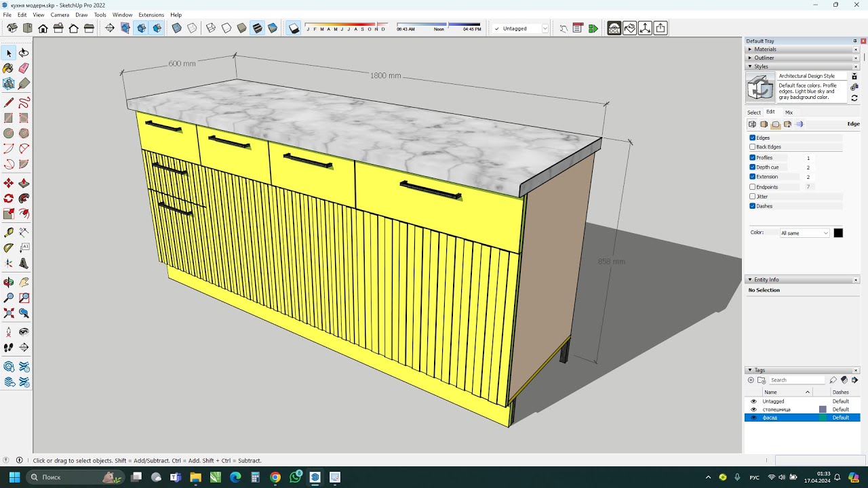
Task: Open Dashes Default dropdown for фасад
Action: tap(841, 418)
